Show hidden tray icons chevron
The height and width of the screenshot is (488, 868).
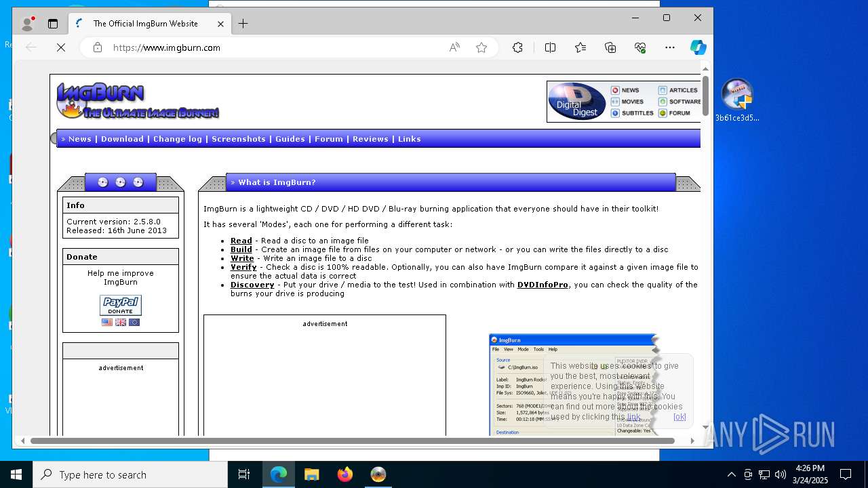pos(731,474)
